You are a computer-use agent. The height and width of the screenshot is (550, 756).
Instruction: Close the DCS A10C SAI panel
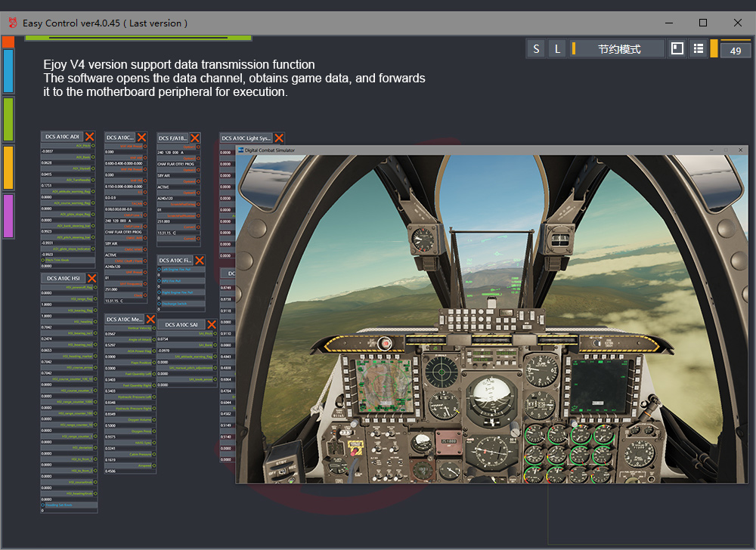(212, 325)
